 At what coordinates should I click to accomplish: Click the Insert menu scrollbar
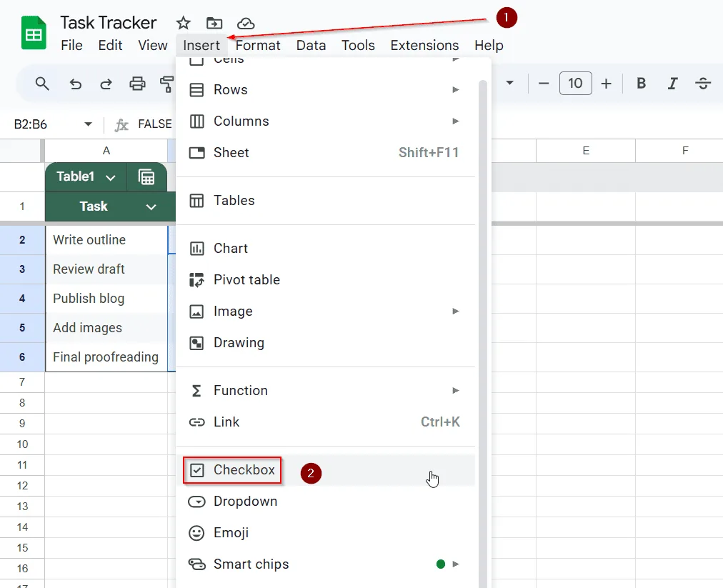483,332
